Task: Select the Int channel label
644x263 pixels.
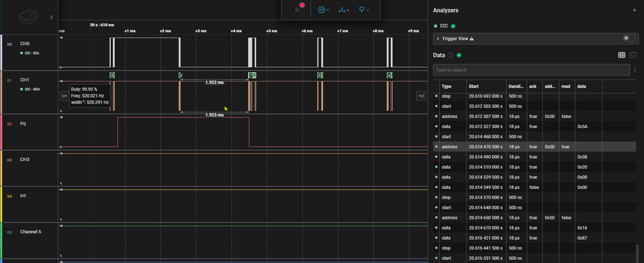Action: (23, 195)
